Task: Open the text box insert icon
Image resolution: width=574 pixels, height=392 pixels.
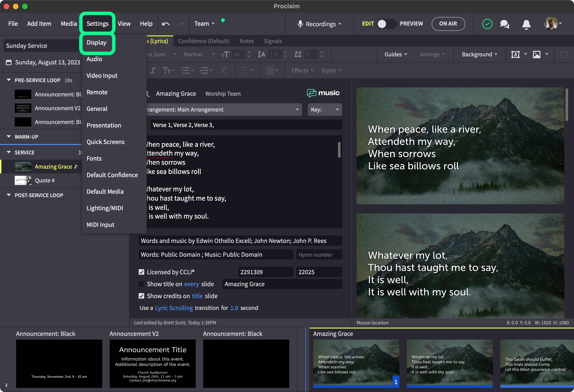Action: point(515,55)
